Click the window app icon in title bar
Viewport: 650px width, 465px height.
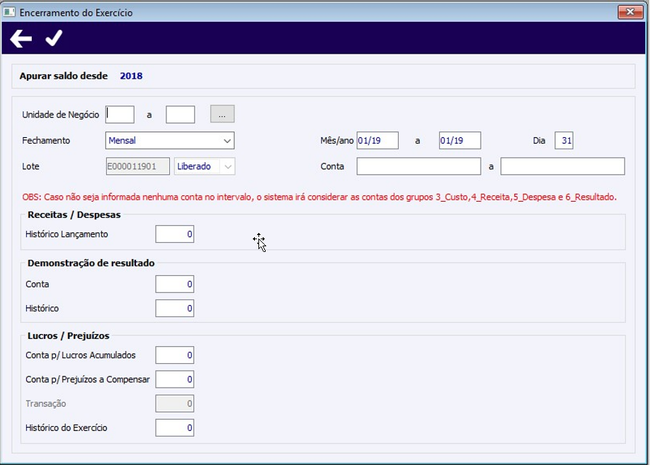click(9, 12)
